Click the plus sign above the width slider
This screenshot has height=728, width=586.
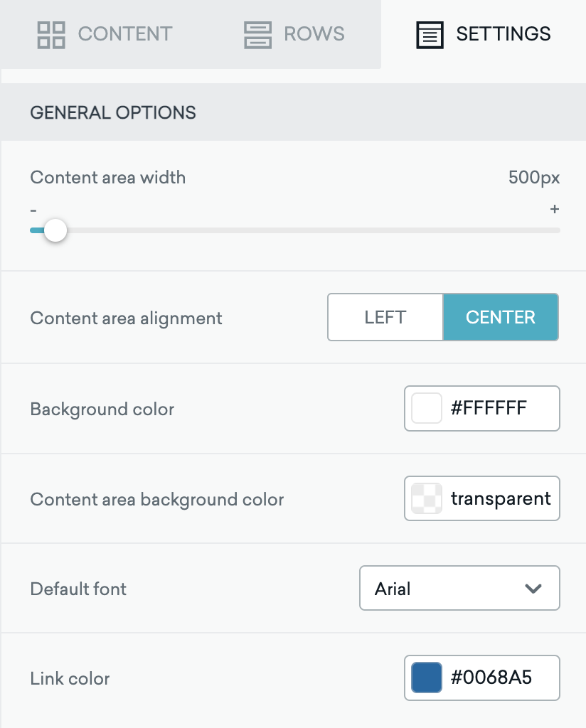click(x=555, y=209)
